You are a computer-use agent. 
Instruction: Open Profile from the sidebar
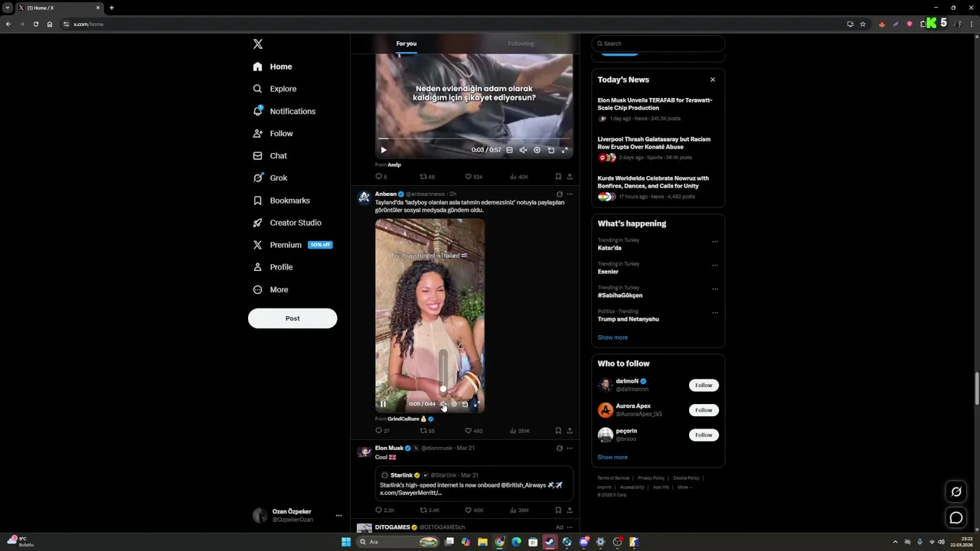273,267
